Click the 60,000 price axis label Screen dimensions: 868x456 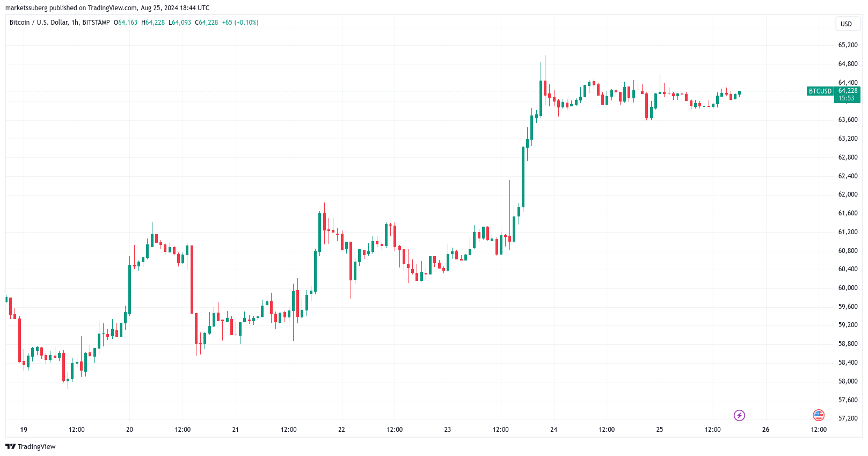coord(848,288)
